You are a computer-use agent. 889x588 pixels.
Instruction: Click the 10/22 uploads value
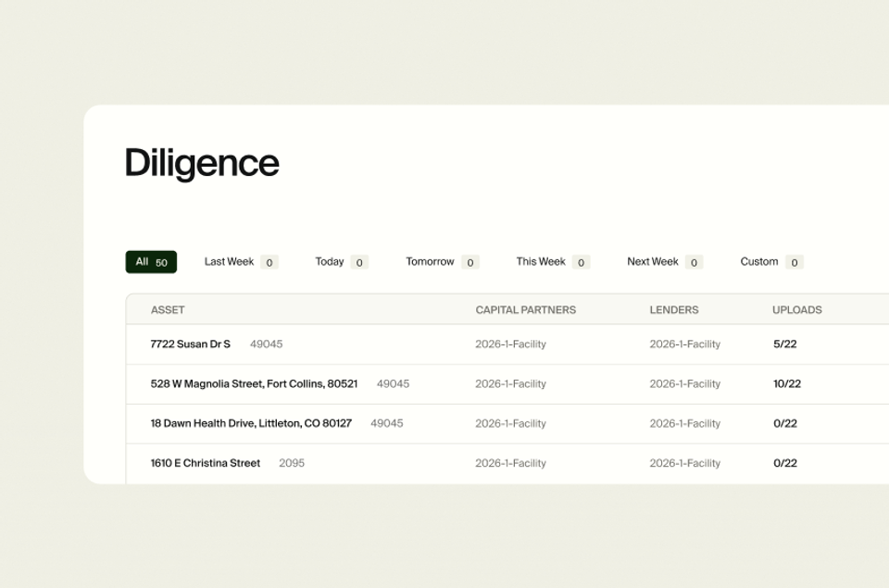787,384
